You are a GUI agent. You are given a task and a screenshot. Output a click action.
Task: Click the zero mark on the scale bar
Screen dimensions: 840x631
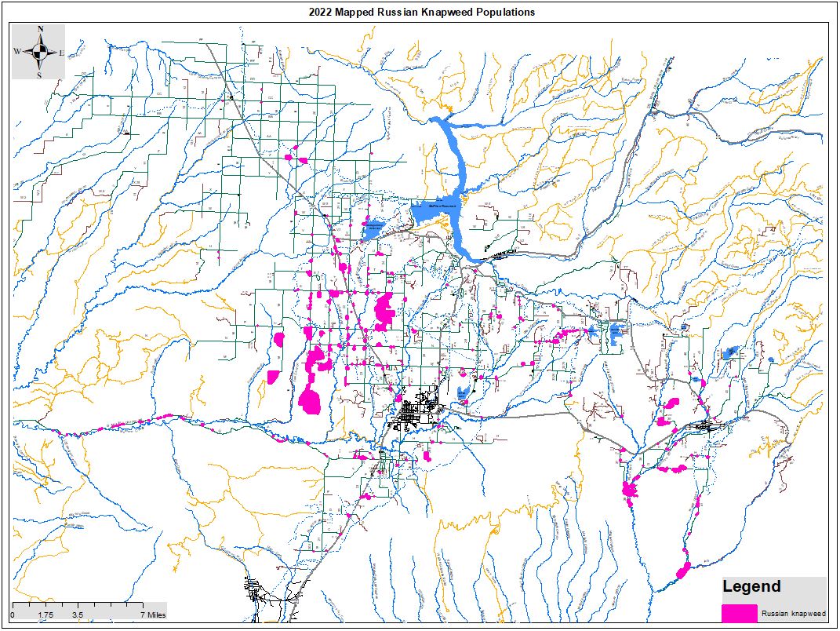(x=13, y=615)
